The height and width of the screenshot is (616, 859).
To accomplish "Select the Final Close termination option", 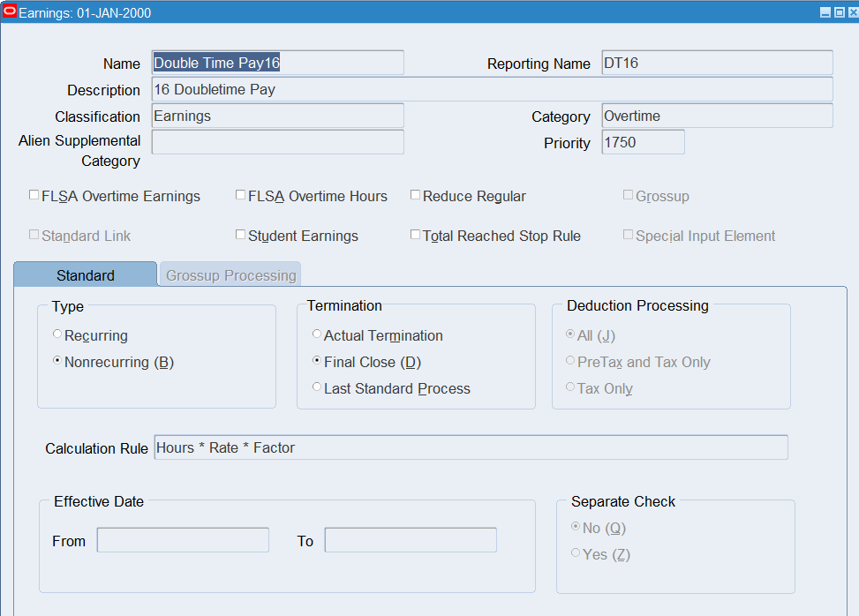I will 318,361.
